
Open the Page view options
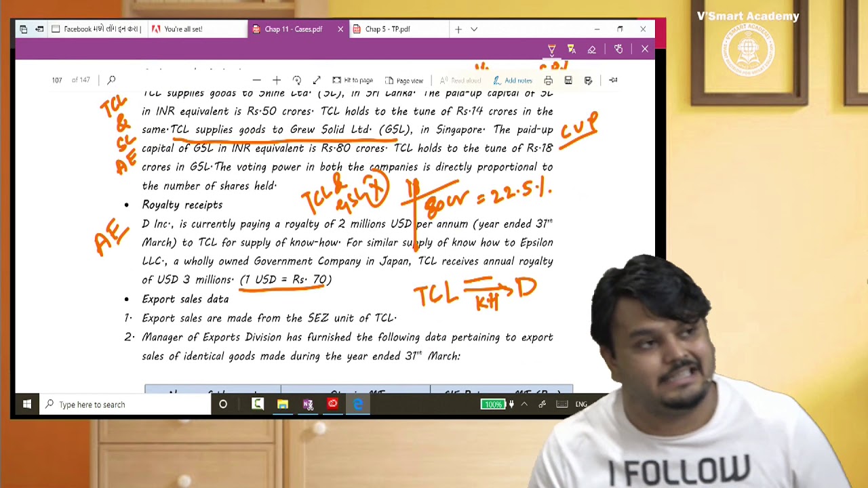pyautogui.click(x=404, y=80)
